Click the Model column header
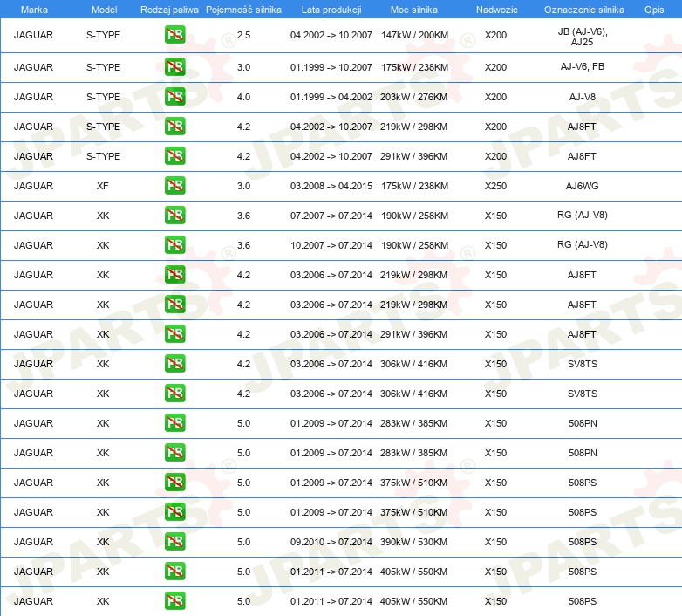 [x=103, y=9]
